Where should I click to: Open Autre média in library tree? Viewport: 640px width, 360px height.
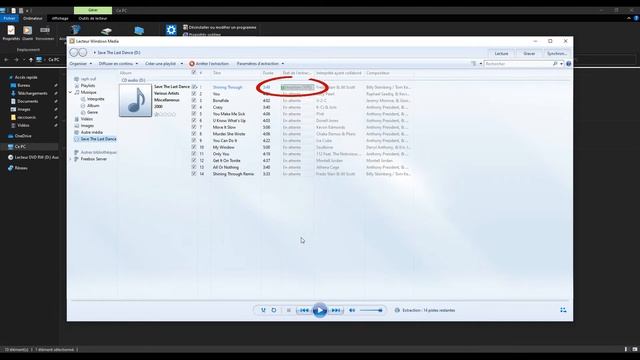point(91,132)
